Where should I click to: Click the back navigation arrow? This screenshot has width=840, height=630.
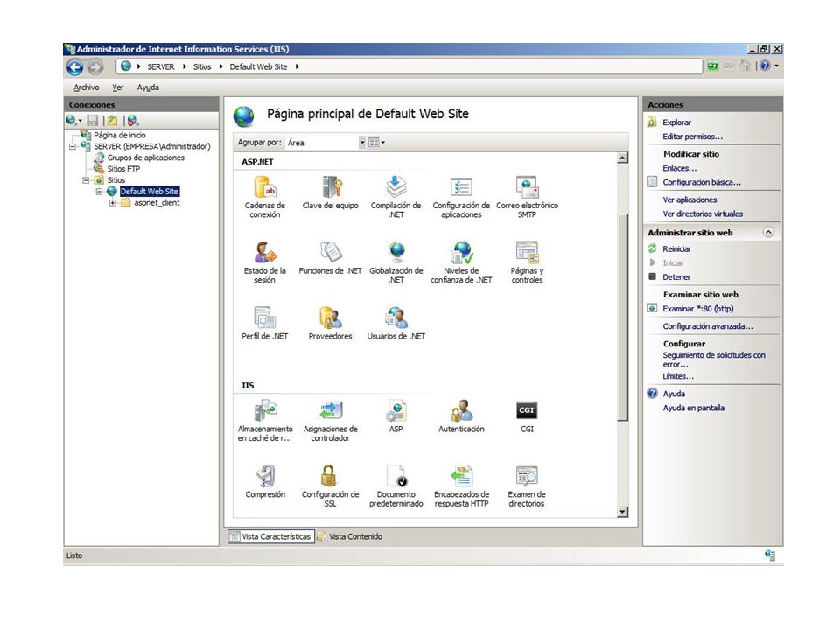[75, 67]
